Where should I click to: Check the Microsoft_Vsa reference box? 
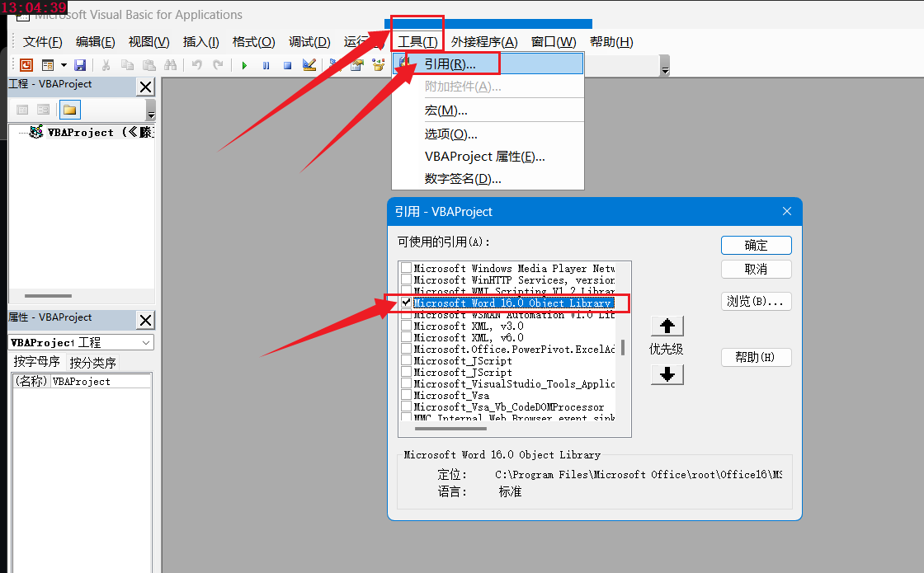coord(406,395)
